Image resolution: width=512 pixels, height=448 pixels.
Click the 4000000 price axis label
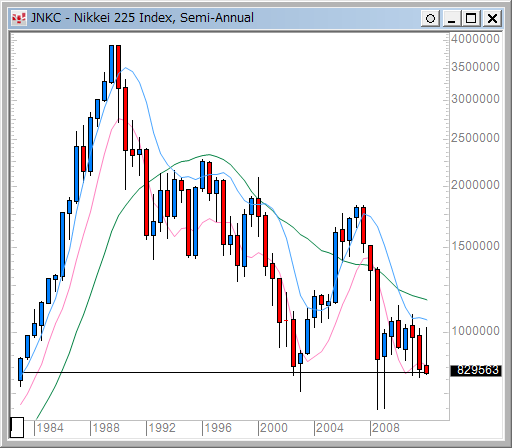click(475, 39)
